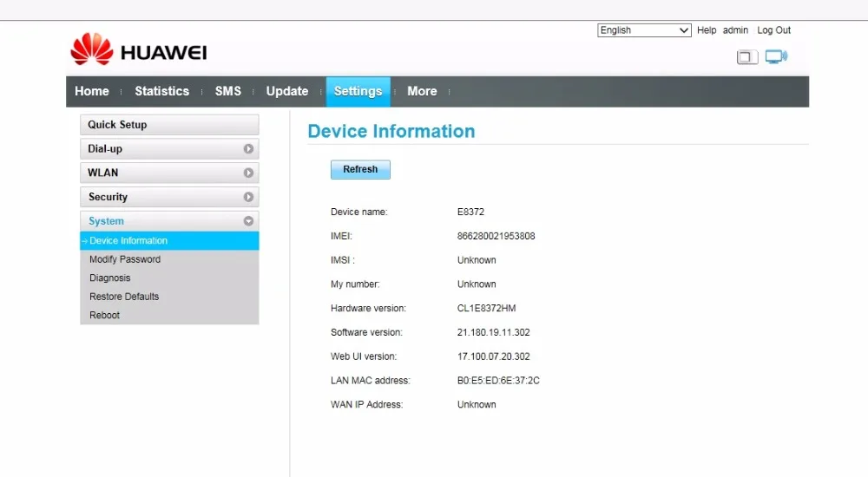Screen dimensions: 868x477
Task: Click the WLAN device connection icon
Action: tap(776, 56)
